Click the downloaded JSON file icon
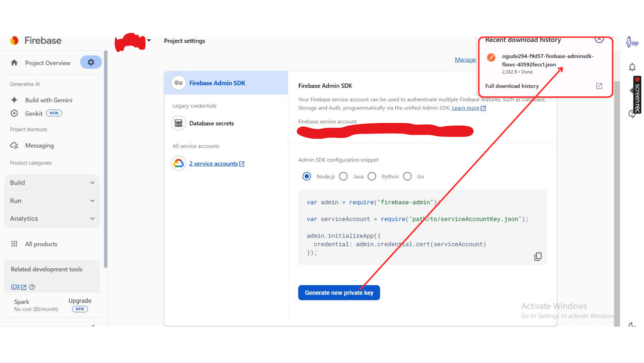The width and height of the screenshot is (644, 363). tap(491, 57)
